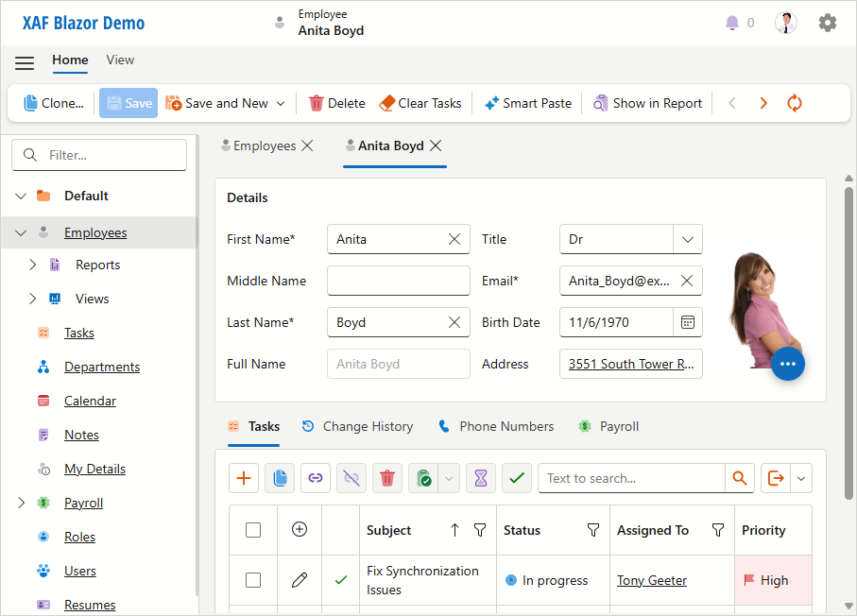The height and width of the screenshot is (616, 857).
Task: Click Show in Report
Action: coord(647,103)
